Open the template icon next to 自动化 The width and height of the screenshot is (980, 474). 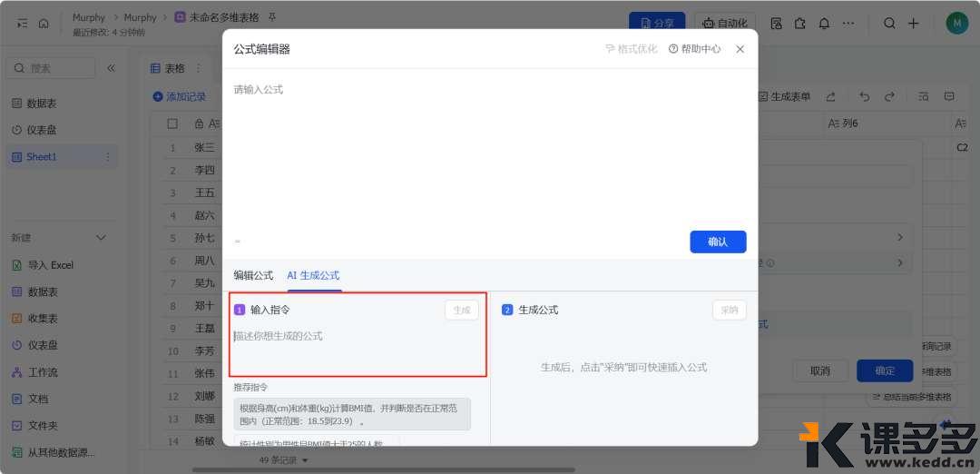(776, 23)
